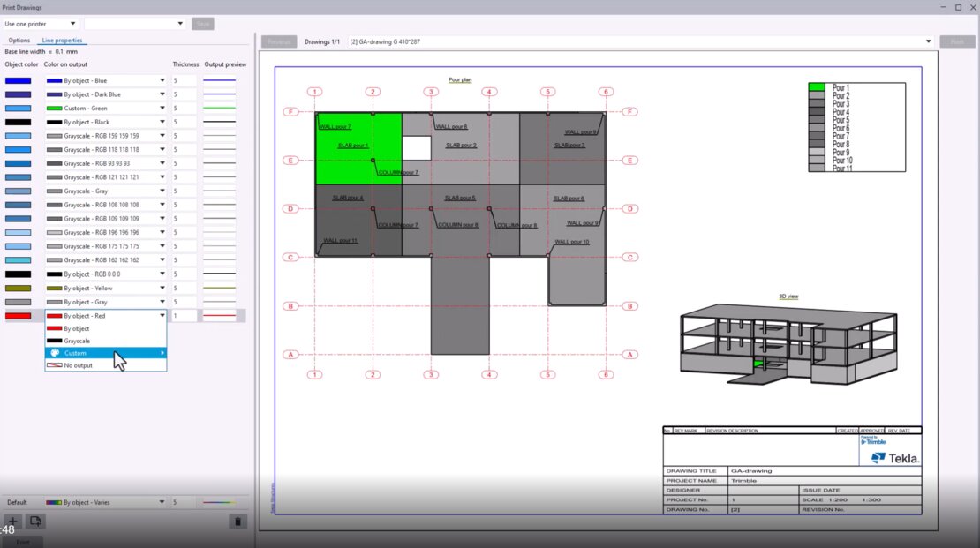Viewport: 980px width, 548px height.
Task: Choose 'By object' from the open list
Action: [106, 328]
